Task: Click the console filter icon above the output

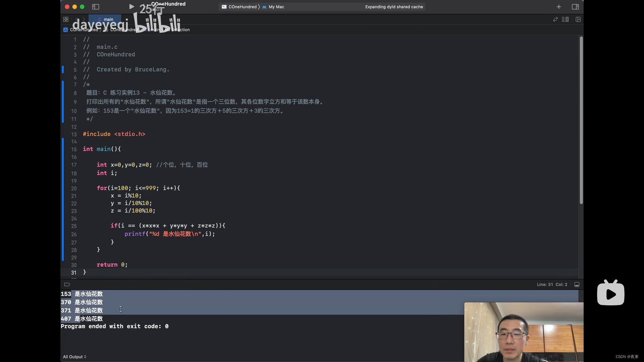Action: (x=67, y=285)
